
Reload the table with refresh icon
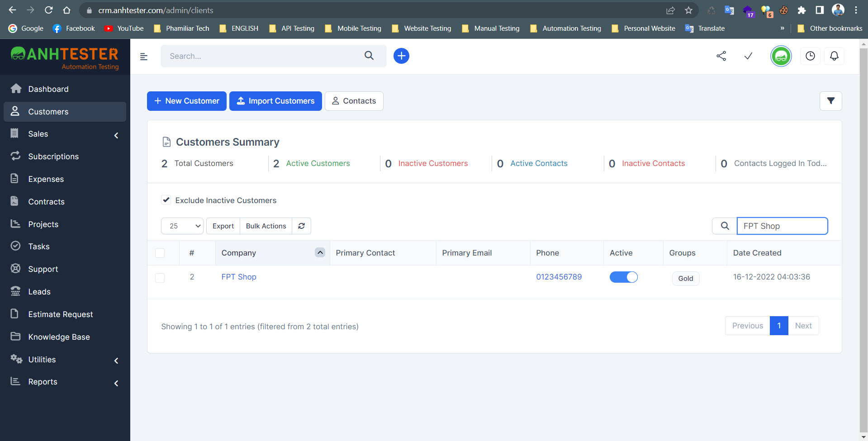(x=301, y=226)
